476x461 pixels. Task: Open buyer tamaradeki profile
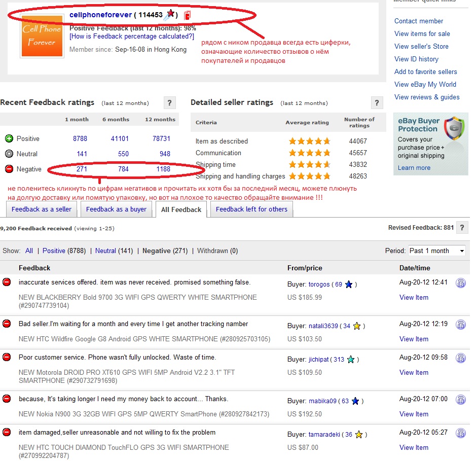pyautogui.click(x=324, y=435)
